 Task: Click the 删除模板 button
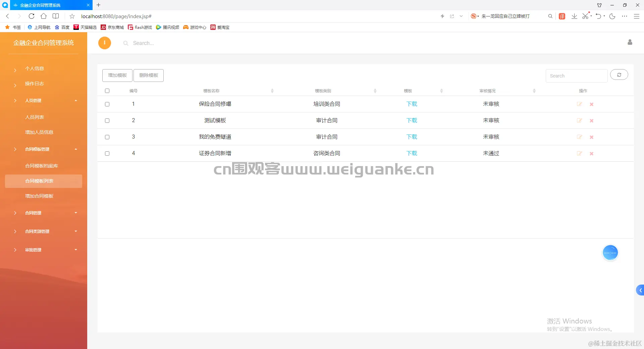point(149,76)
